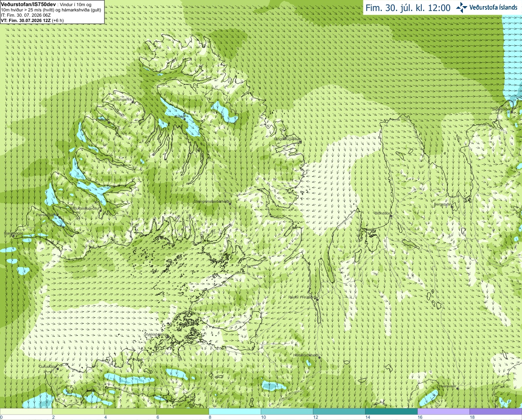This screenshot has height=420, width=522.
Task: Click the Steingrímsfjarðarheiði station marker
Action: (x=230, y=203)
